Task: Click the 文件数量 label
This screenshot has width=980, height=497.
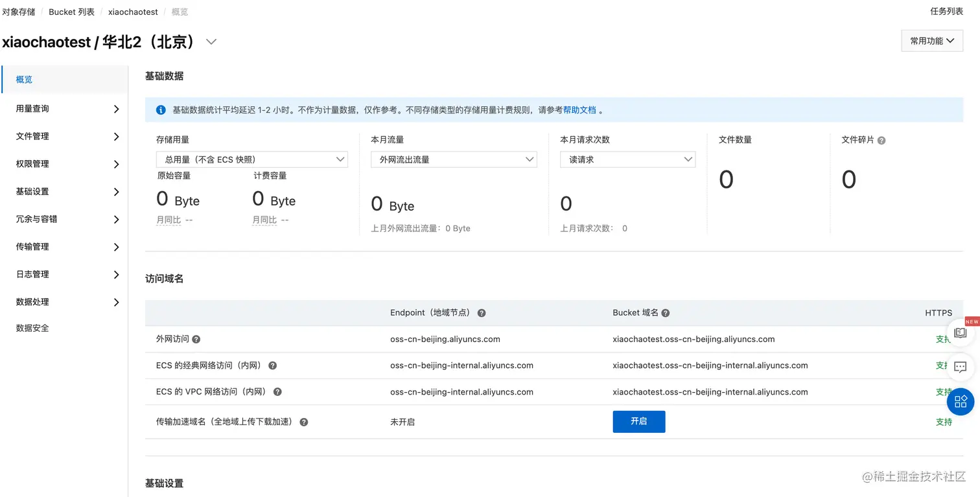Action: click(x=735, y=140)
